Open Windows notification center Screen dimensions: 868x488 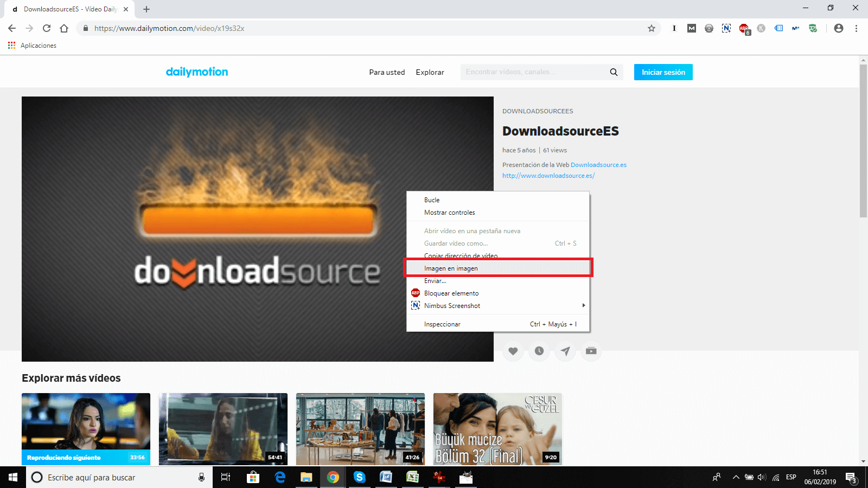(x=852, y=477)
